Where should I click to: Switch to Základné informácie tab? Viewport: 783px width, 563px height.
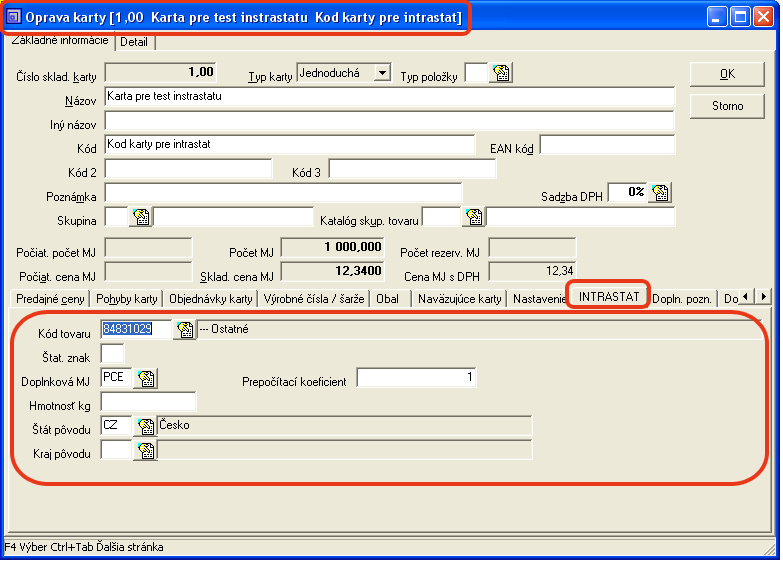pyautogui.click(x=59, y=40)
